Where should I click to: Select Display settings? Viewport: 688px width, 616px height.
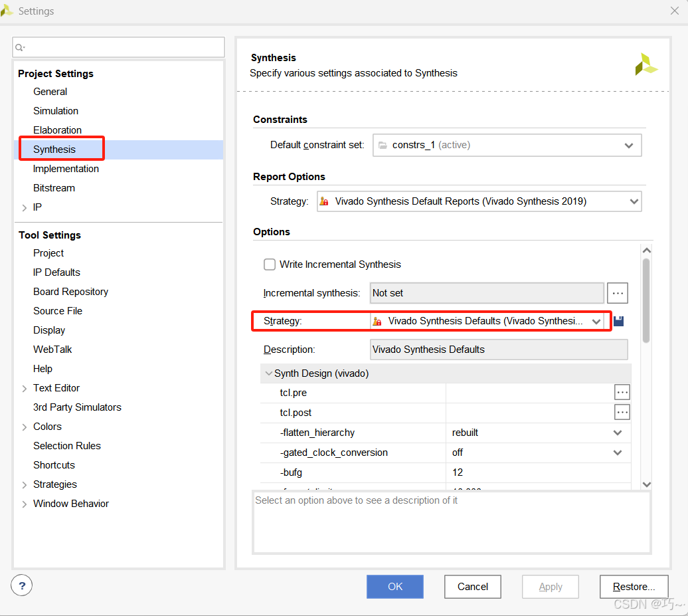tap(49, 330)
